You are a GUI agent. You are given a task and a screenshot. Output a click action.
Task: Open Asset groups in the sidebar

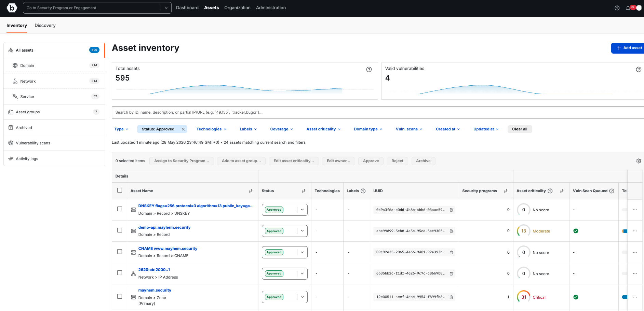(54, 112)
